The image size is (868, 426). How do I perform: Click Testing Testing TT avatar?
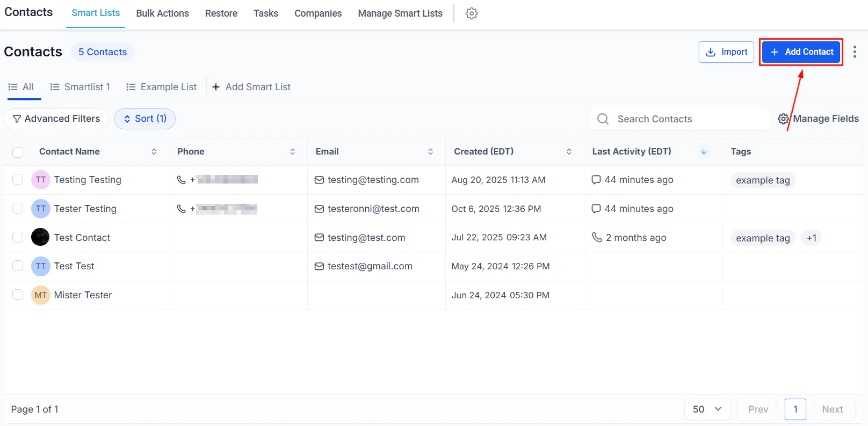coord(41,180)
